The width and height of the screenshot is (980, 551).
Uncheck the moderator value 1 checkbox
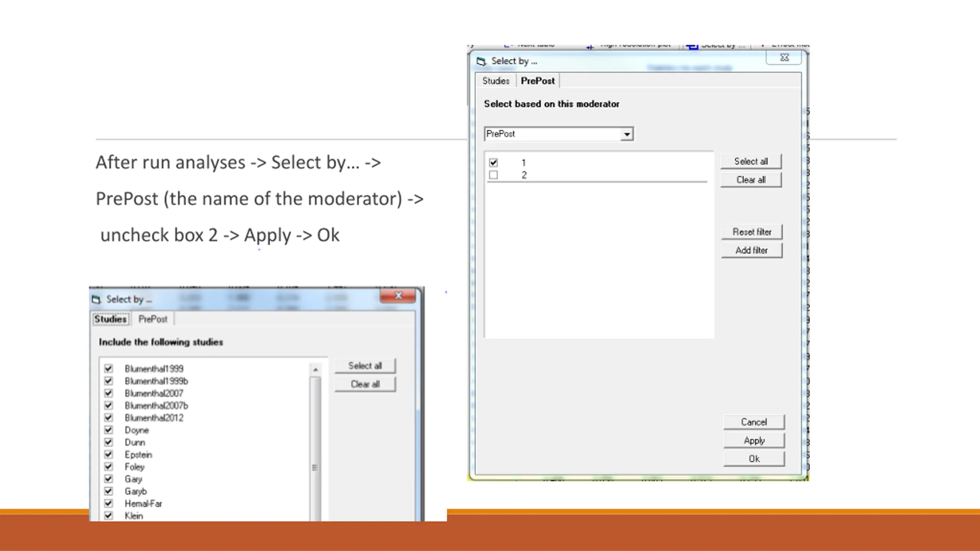point(493,163)
